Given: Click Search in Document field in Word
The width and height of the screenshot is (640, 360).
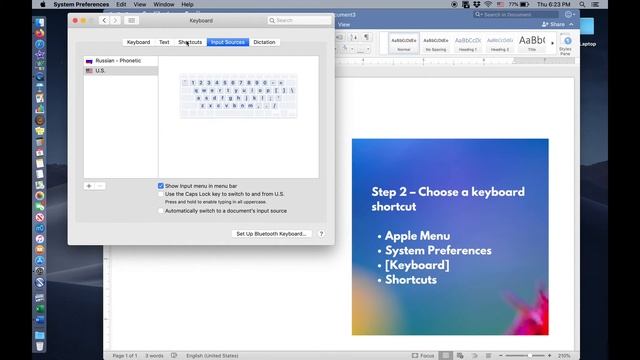Looking at the screenshot, I should pyautogui.click(x=516, y=15).
